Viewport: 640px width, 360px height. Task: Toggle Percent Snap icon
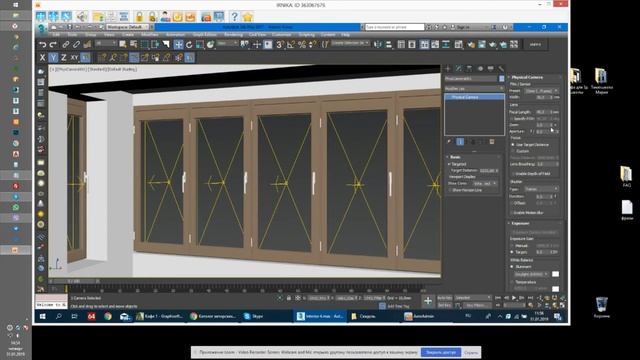pyautogui.click(x=302, y=44)
